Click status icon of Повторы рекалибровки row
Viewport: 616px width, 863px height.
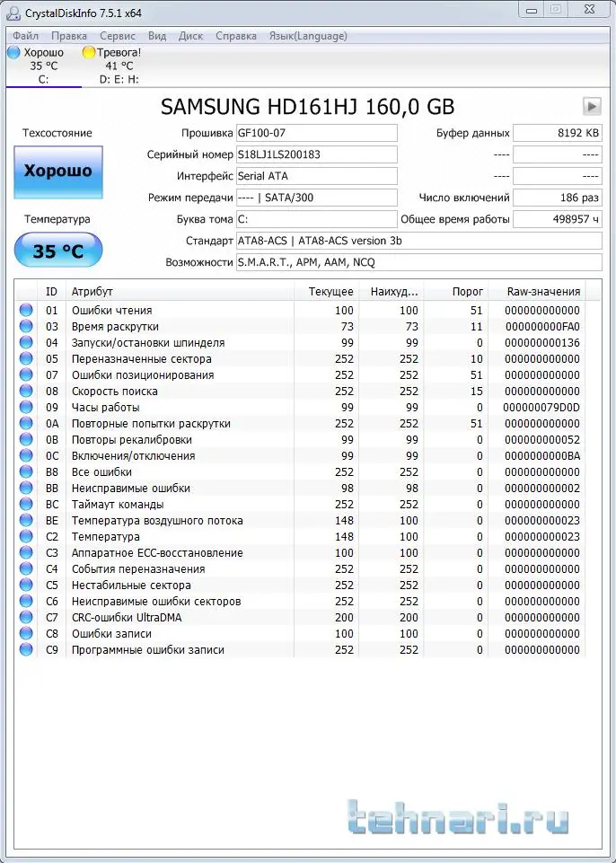coord(26,440)
